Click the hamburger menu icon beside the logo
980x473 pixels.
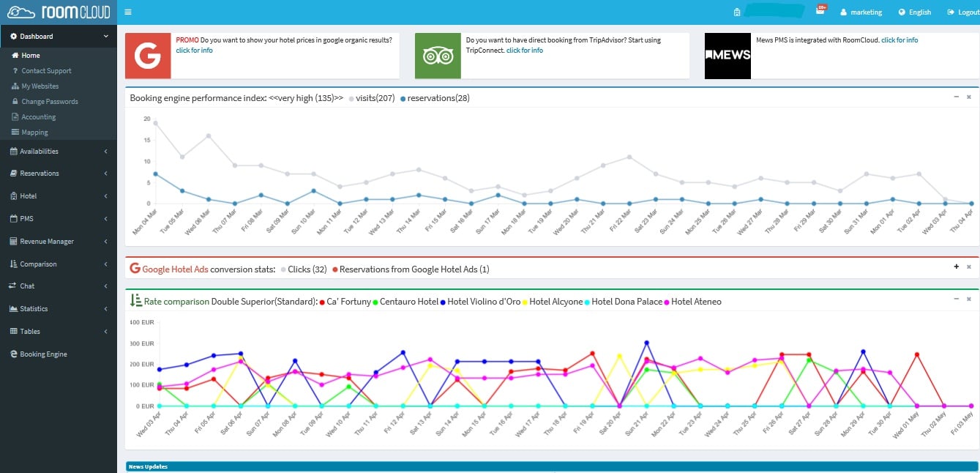[x=127, y=12]
